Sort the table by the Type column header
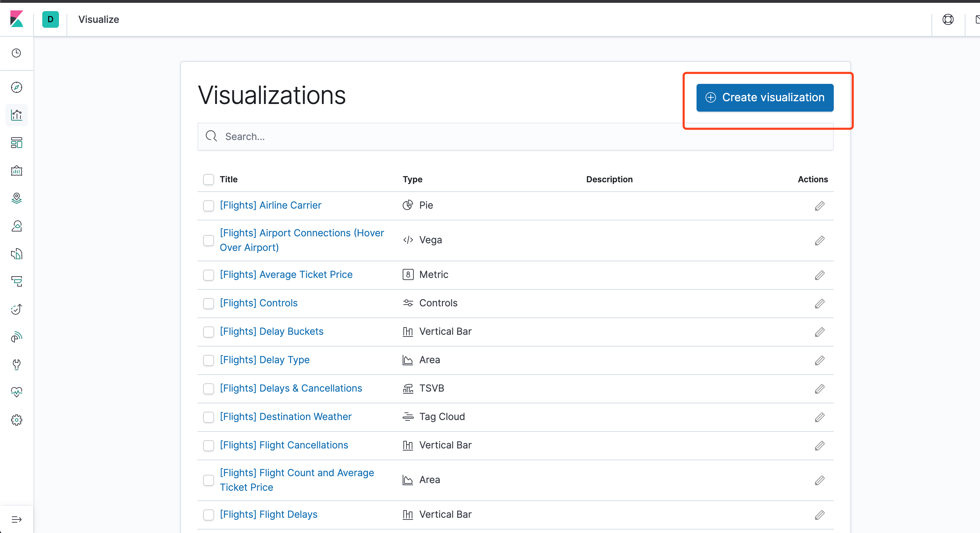 coord(412,179)
